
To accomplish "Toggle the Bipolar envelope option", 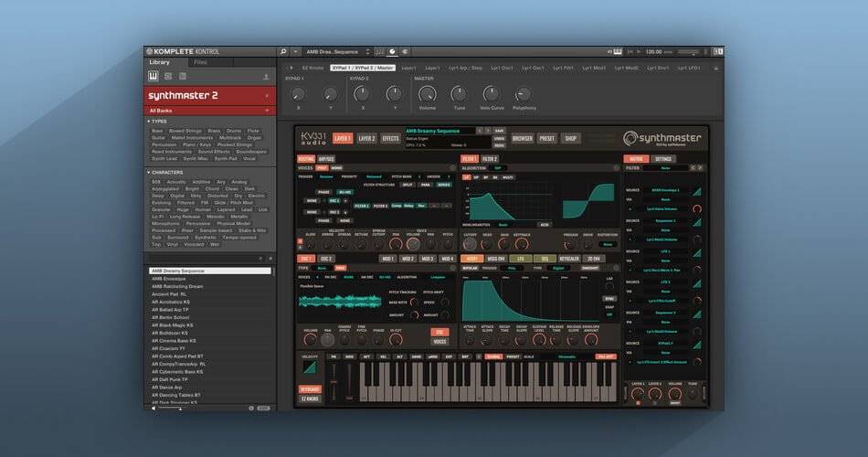I will click(470, 268).
